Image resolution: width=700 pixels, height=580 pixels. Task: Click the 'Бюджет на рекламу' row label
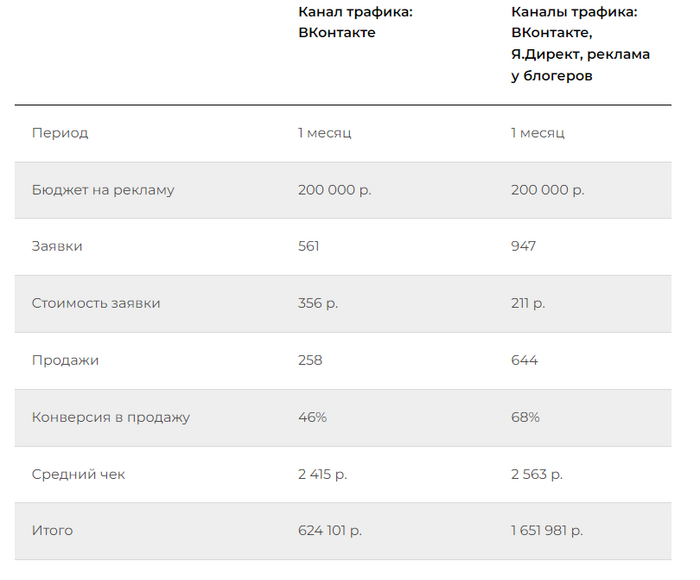103,190
